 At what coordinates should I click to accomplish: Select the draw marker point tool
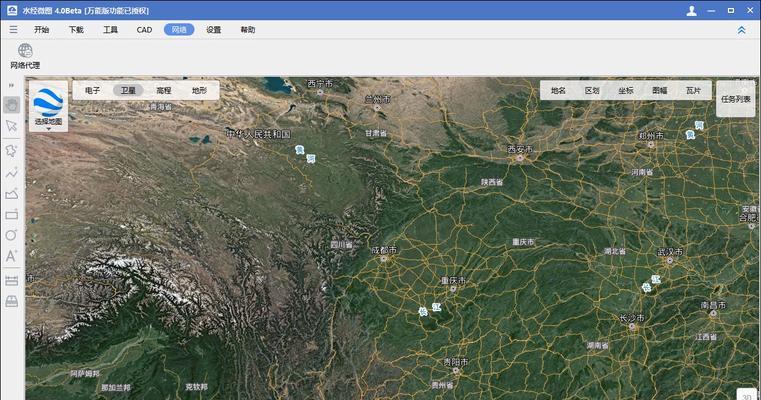click(12, 150)
